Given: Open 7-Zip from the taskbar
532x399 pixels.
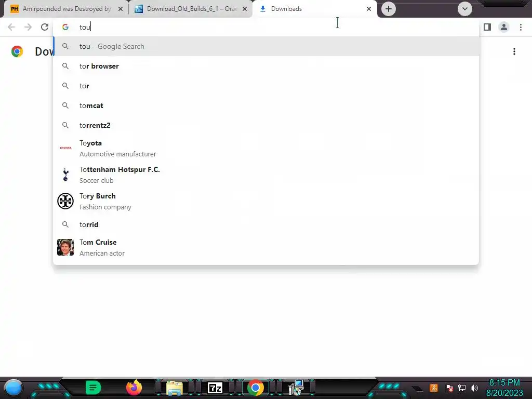Looking at the screenshot, I should pyautogui.click(x=215, y=388).
